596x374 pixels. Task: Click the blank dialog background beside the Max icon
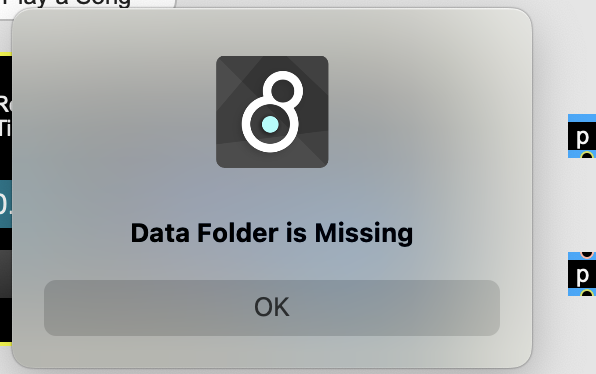(418, 112)
